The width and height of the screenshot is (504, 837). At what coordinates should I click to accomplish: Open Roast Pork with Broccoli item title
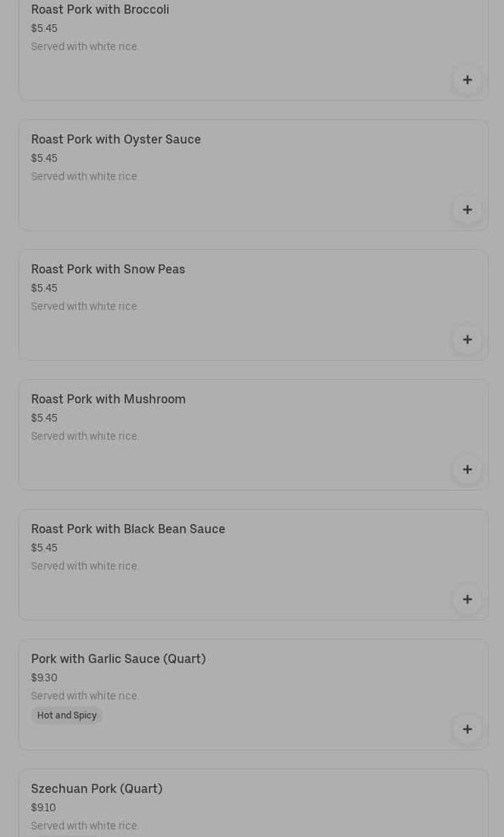(x=100, y=10)
